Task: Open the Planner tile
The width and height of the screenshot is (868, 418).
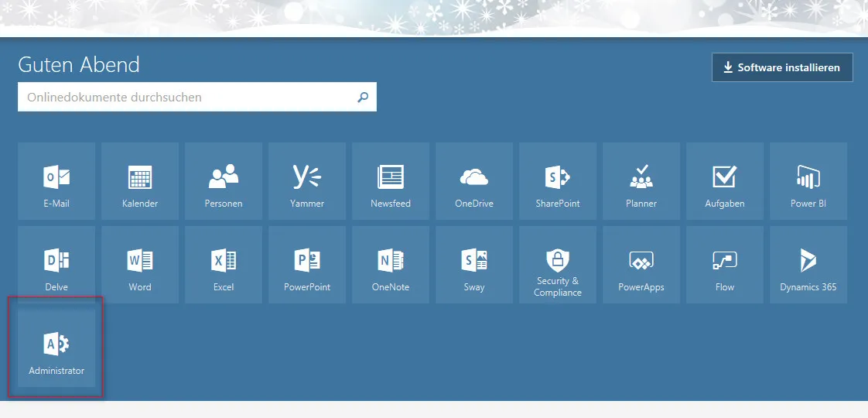Action: (x=641, y=181)
